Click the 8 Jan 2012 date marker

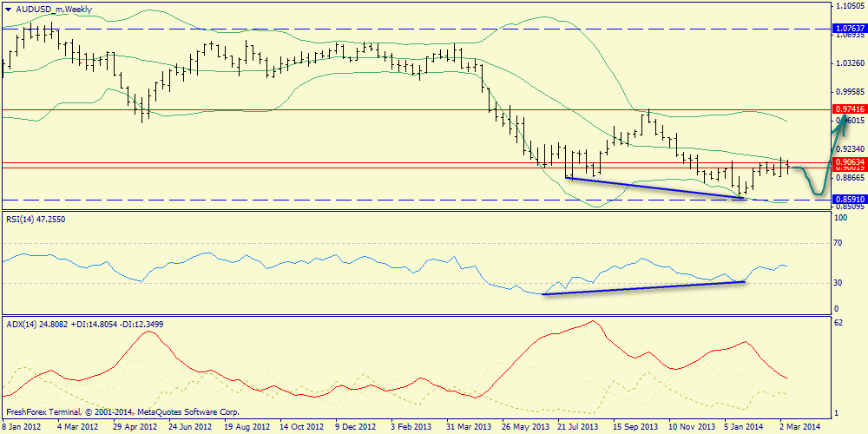tap(24, 427)
